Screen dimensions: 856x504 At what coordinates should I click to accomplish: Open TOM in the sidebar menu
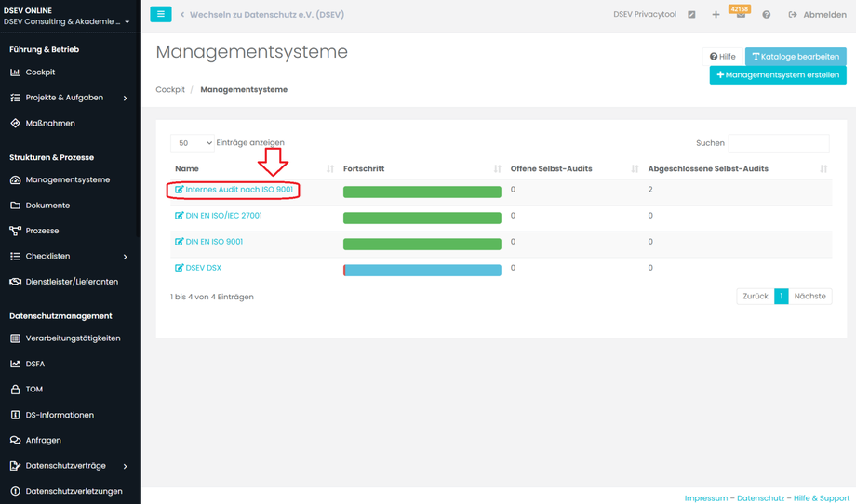[33, 390]
